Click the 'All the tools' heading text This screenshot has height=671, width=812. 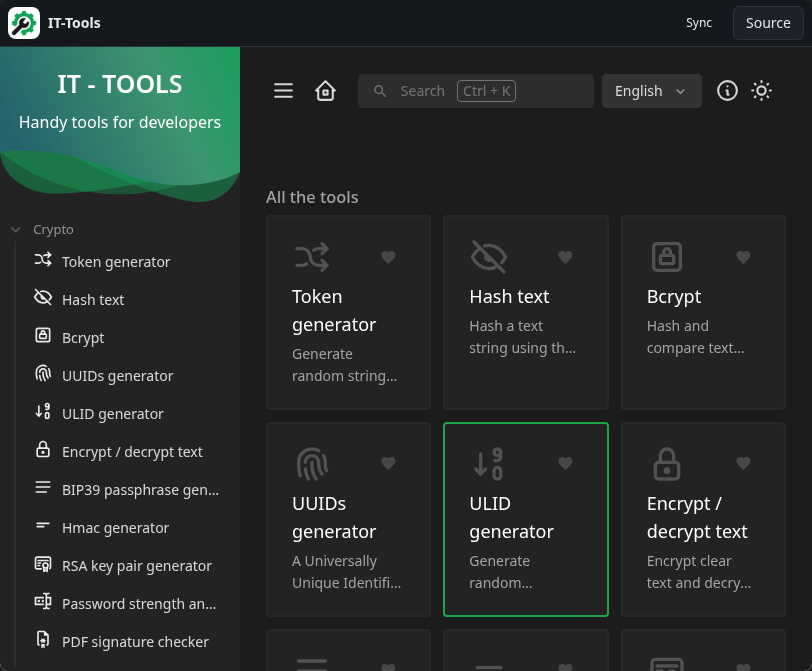(312, 197)
